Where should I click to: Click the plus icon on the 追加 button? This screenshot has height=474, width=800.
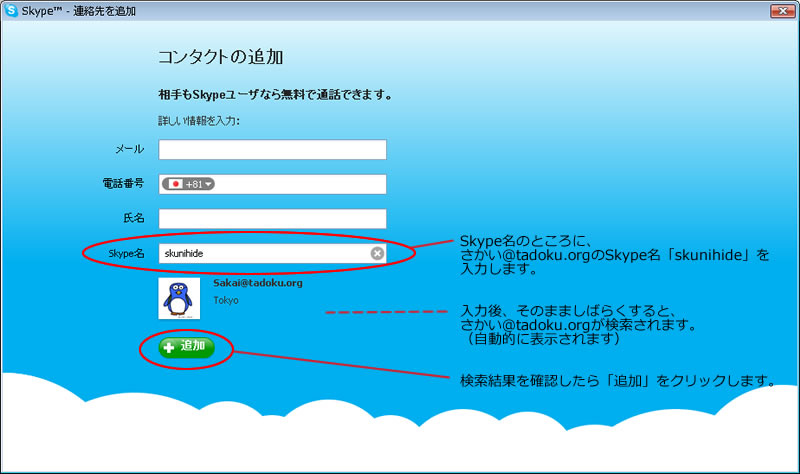click(x=169, y=347)
